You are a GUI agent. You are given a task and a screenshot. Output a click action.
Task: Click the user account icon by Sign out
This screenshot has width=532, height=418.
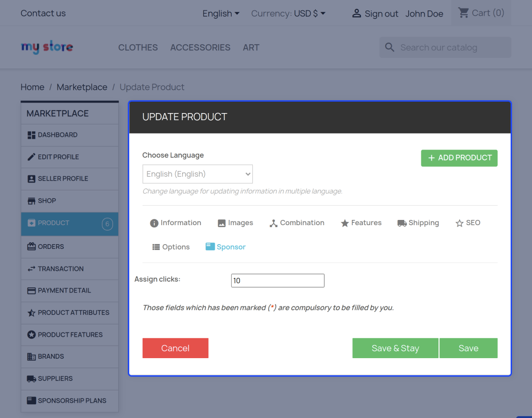[x=356, y=14]
